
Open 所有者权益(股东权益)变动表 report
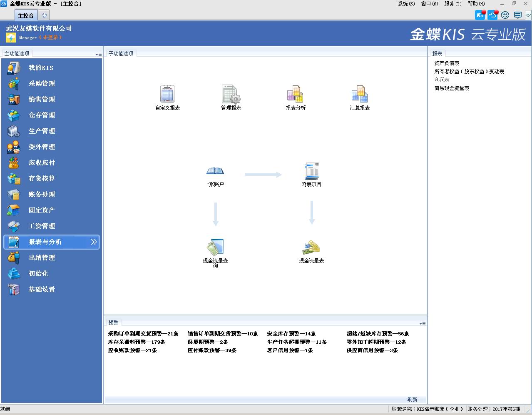tap(469, 72)
